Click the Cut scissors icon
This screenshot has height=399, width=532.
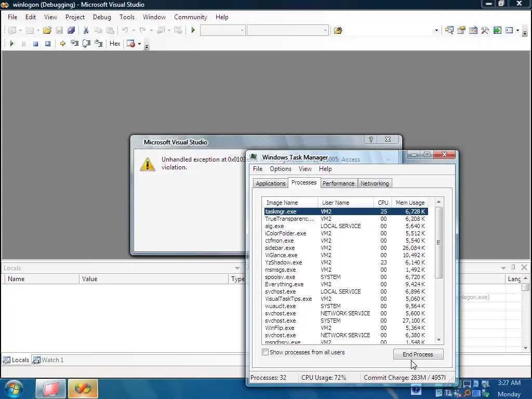(x=86, y=30)
